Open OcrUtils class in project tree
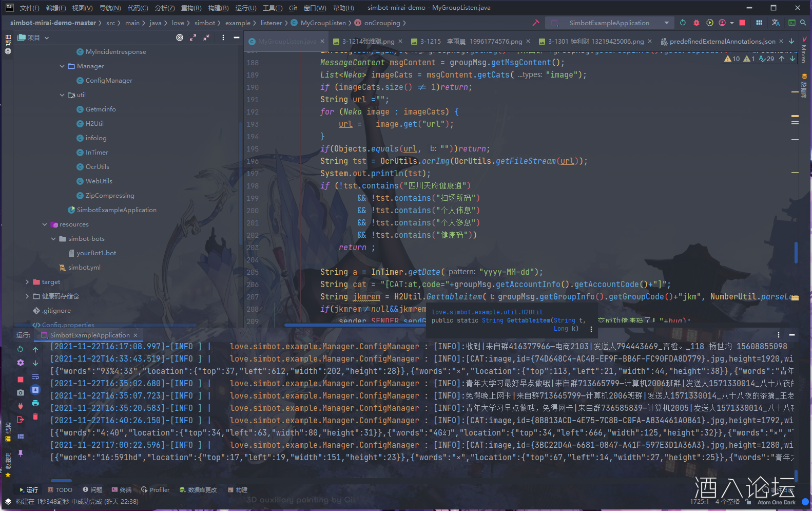The image size is (812, 511). coord(97,167)
